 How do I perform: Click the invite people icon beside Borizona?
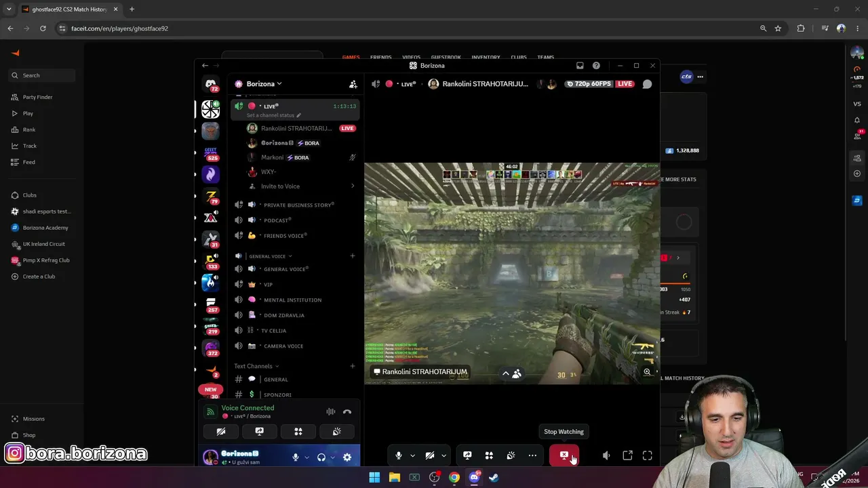point(353,84)
